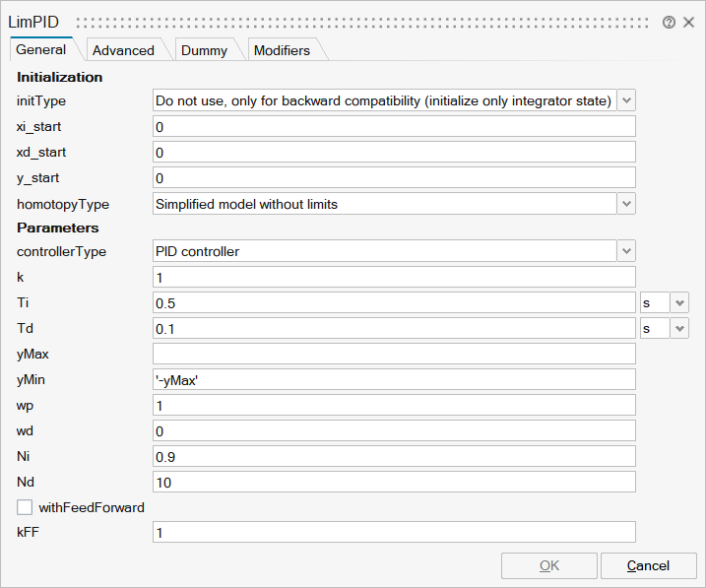Focus the xi_start input field
This screenshot has width=706, height=588.
click(x=394, y=127)
